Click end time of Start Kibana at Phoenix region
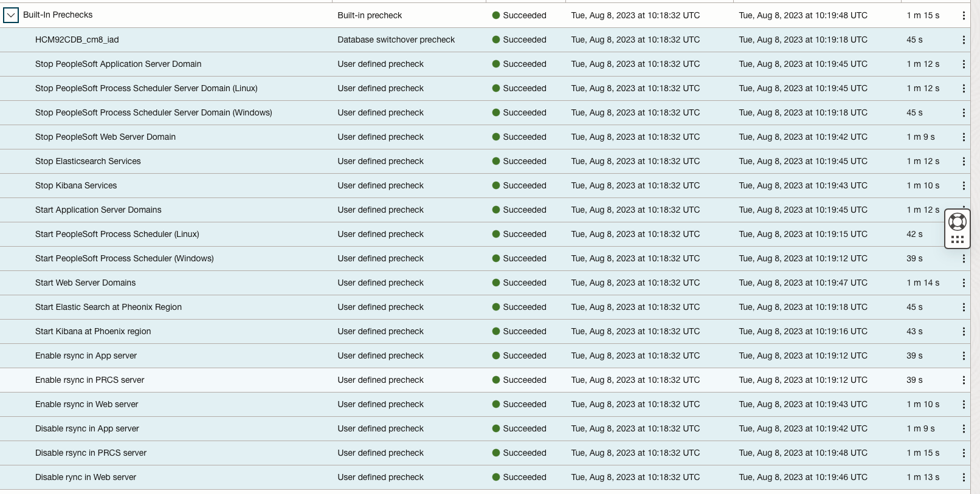980x494 pixels. pos(803,331)
